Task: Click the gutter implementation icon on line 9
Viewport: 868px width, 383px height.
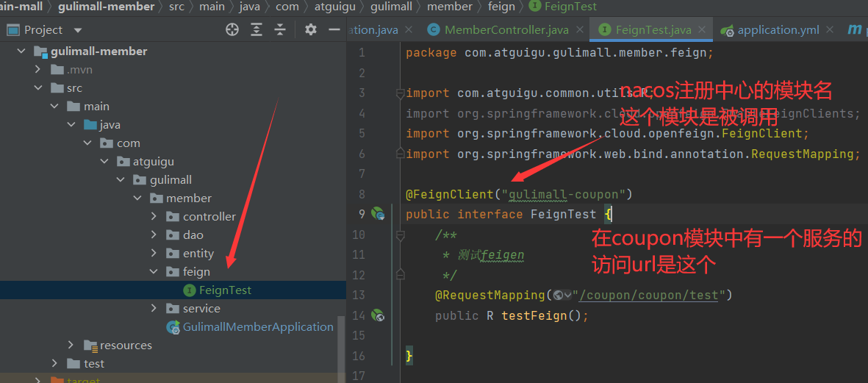Action: pyautogui.click(x=378, y=214)
